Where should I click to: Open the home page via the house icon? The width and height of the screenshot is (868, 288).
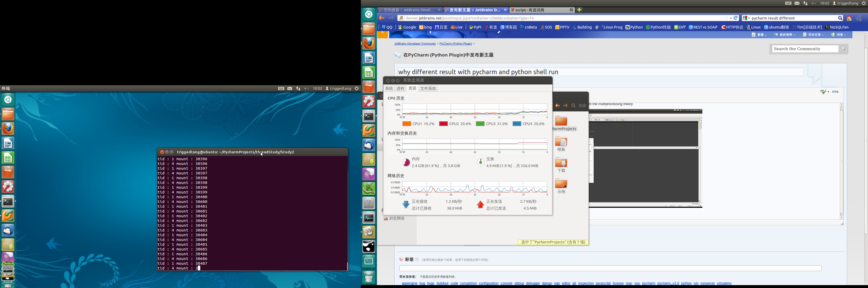pos(849,18)
